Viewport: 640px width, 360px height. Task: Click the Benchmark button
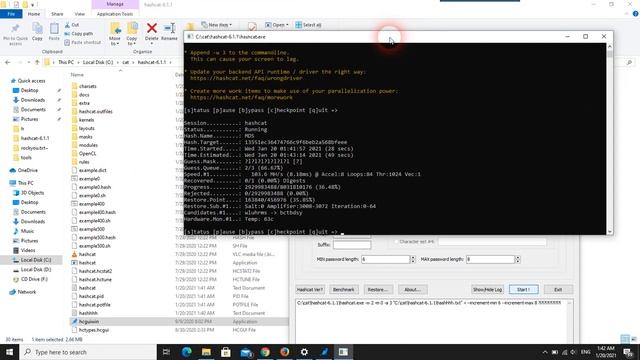coord(344,289)
